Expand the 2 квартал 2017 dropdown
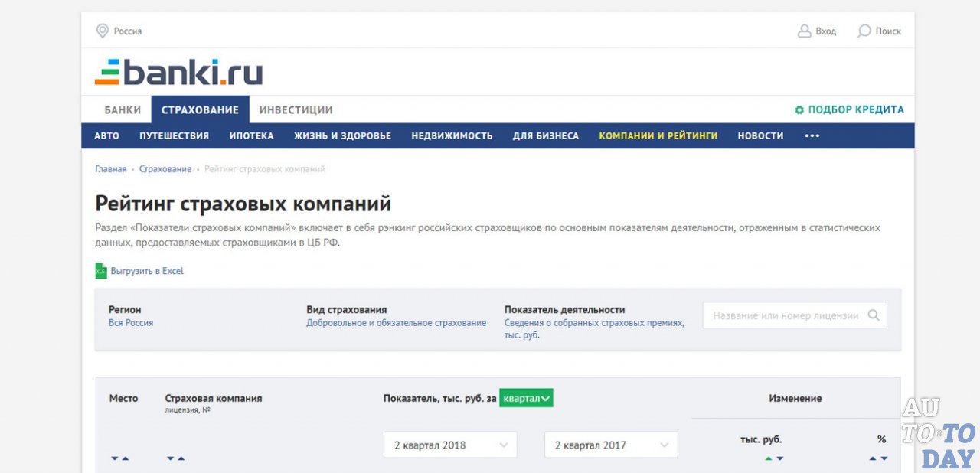 pos(611,445)
